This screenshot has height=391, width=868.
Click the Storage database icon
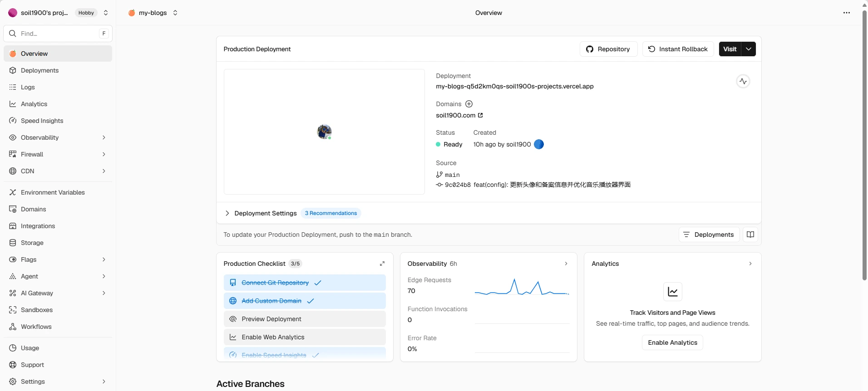(x=13, y=243)
